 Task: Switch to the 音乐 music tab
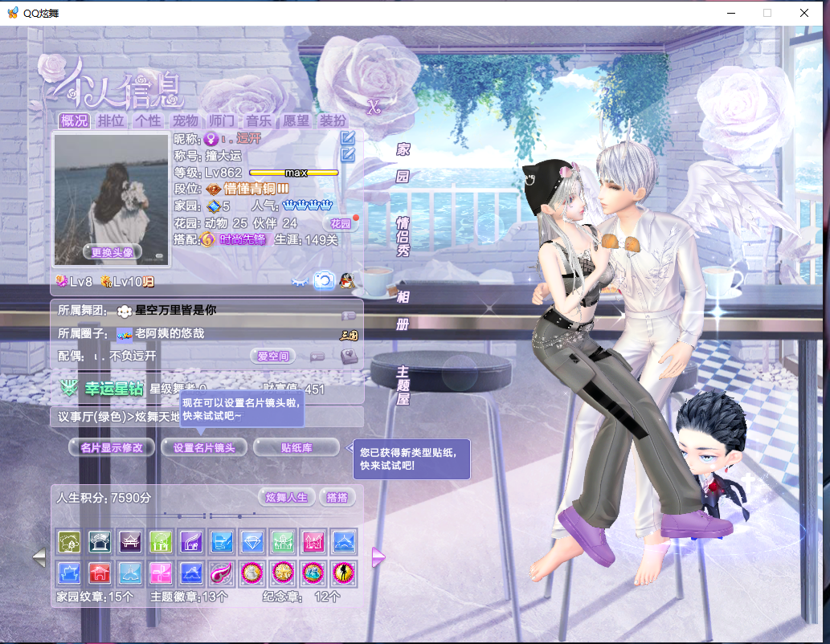coord(258,120)
